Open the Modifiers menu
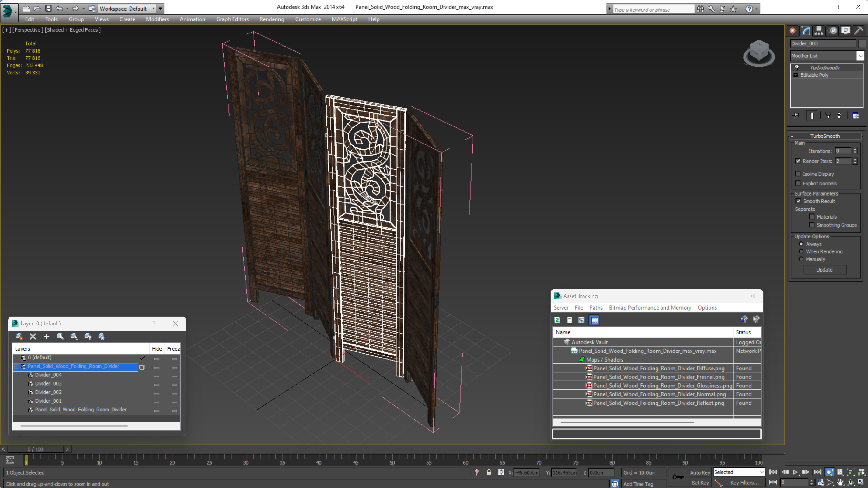 pos(157,19)
